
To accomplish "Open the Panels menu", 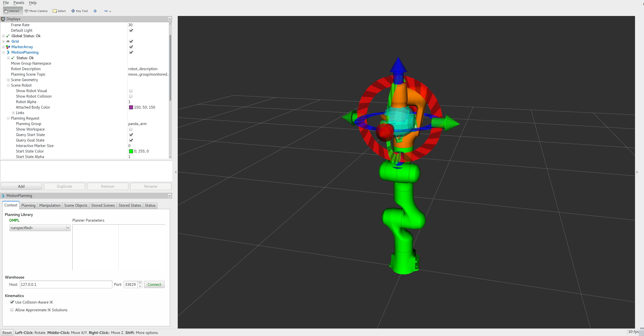I will pos(19,3).
